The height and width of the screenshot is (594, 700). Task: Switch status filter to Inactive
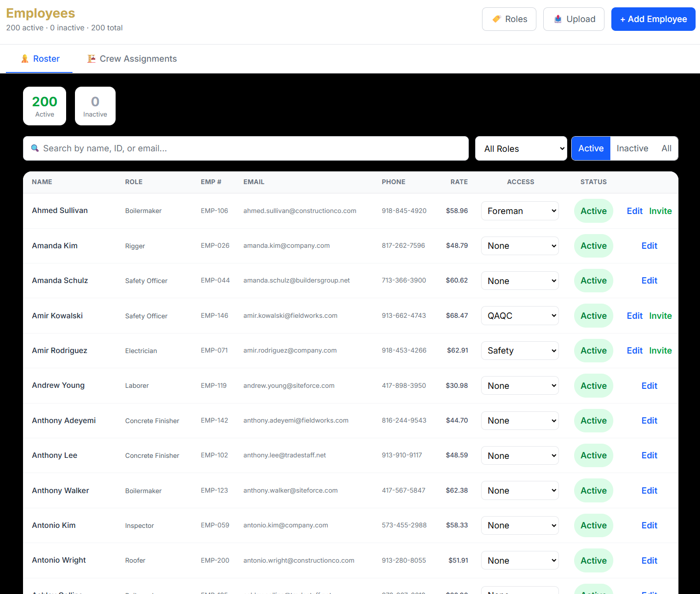[x=632, y=148]
